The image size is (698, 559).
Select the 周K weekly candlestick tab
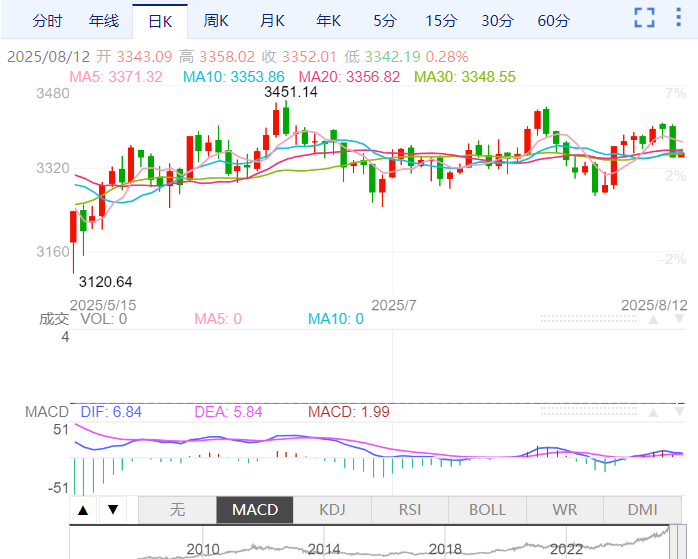tap(215, 21)
